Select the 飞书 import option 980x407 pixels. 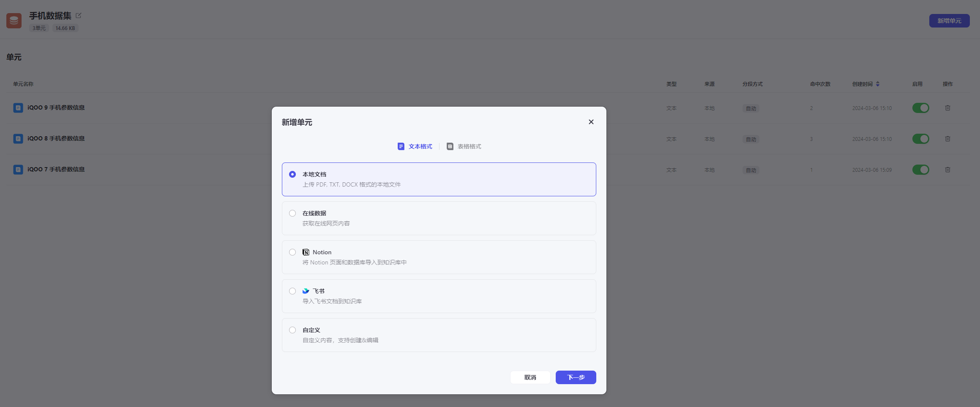click(292, 291)
